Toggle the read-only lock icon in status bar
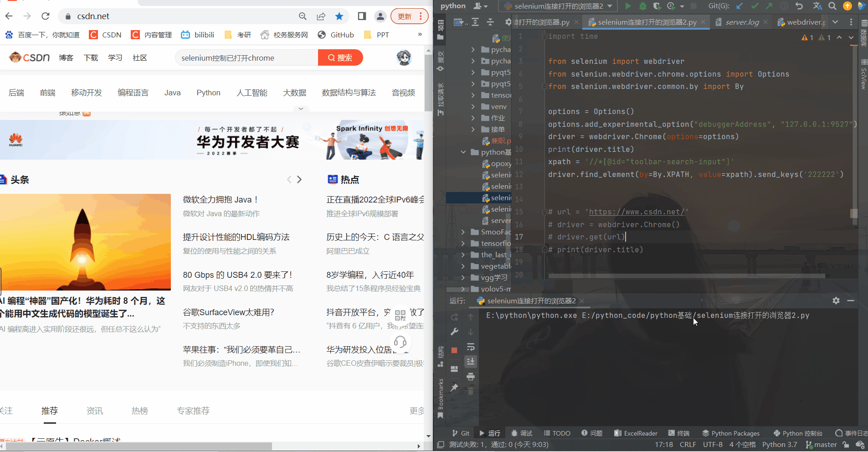The width and height of the screenshot is (868, 452). click(846, 445)
